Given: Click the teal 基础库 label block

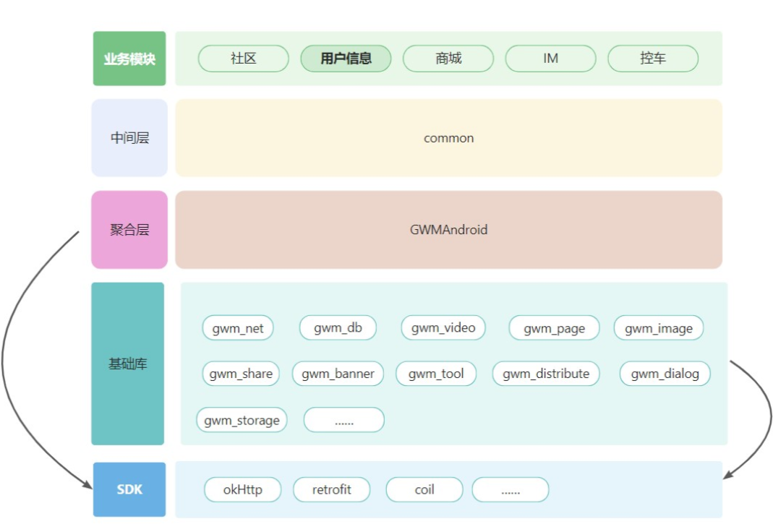Looking at the screenshot, I should pyautogui.click(x=128, y=364).
